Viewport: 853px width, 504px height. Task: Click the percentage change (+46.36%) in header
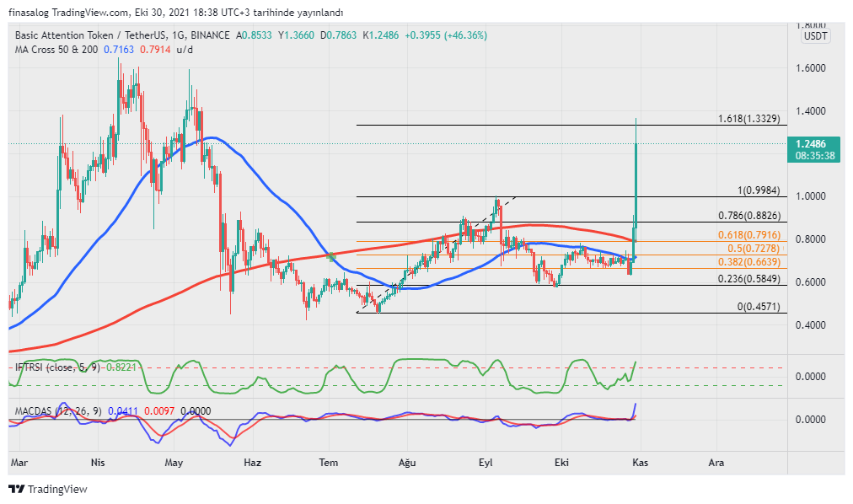(x=465, y=35)
